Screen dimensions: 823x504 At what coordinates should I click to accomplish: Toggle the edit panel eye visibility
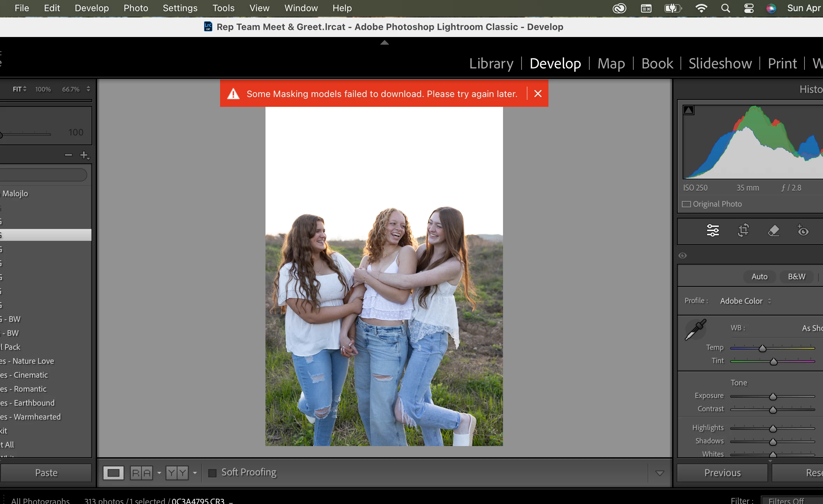683,255
